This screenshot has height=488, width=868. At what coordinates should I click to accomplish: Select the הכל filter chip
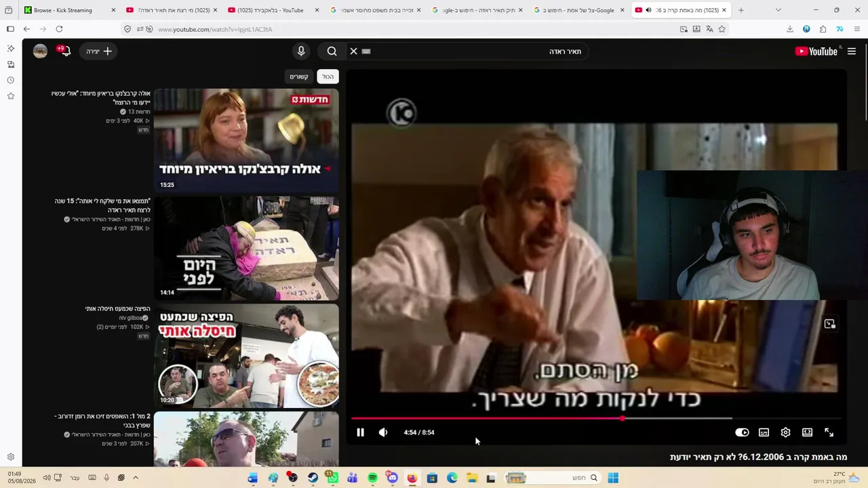pyautogui.click(x=328, y=77)
